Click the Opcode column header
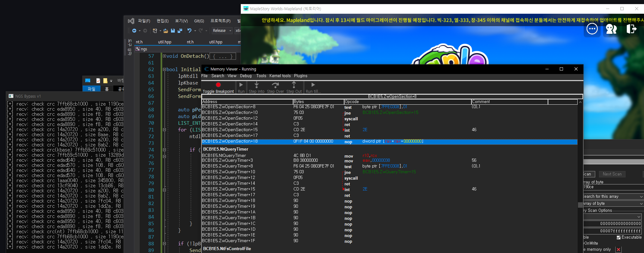The image size is (644, 253). pos(408,102)
